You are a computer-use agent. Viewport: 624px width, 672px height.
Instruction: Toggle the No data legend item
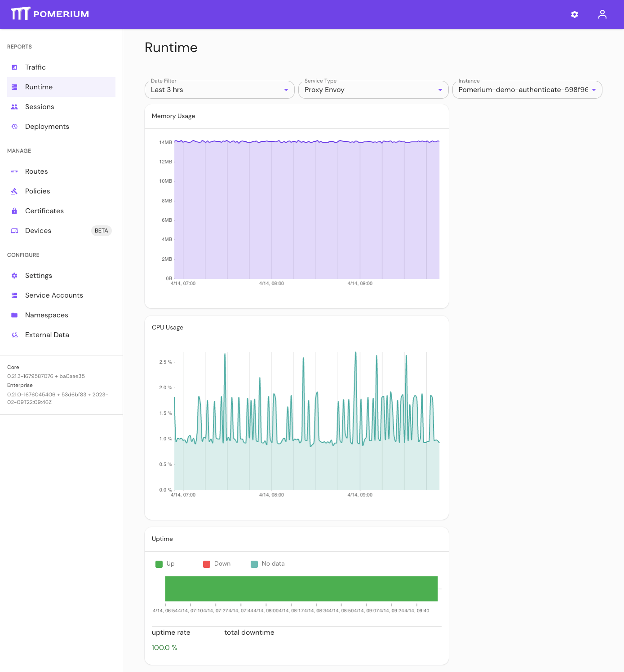click(x=267, y=563)
